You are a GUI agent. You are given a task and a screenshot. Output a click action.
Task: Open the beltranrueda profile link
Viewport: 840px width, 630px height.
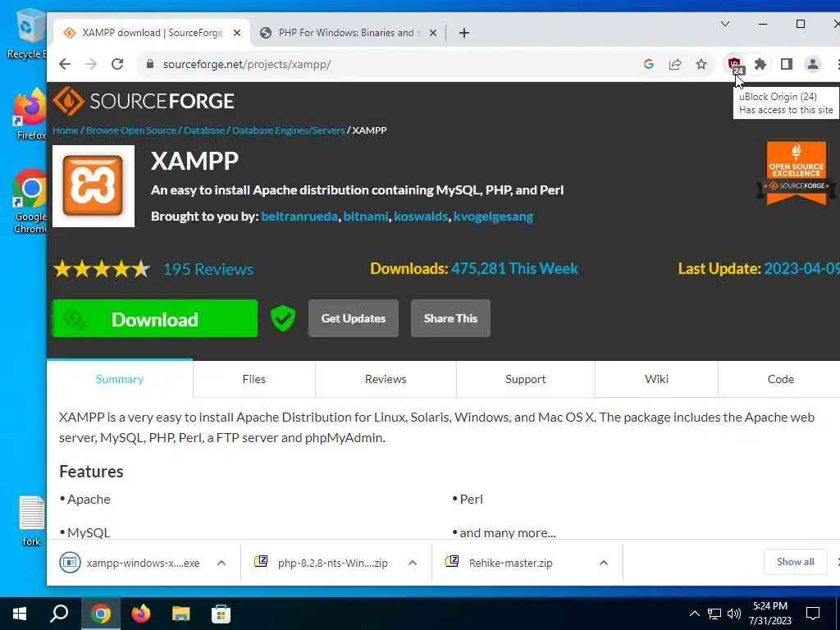coord(299,217)
